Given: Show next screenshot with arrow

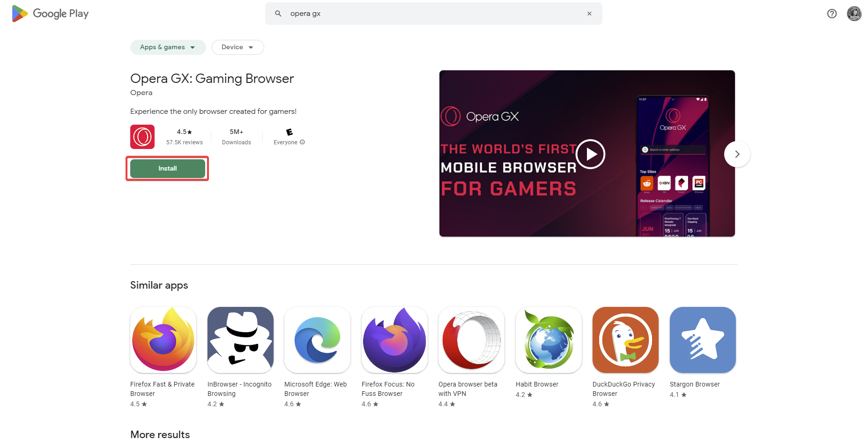Looking at the screenshot, I should pyautogui.click(x=737, y=154).
